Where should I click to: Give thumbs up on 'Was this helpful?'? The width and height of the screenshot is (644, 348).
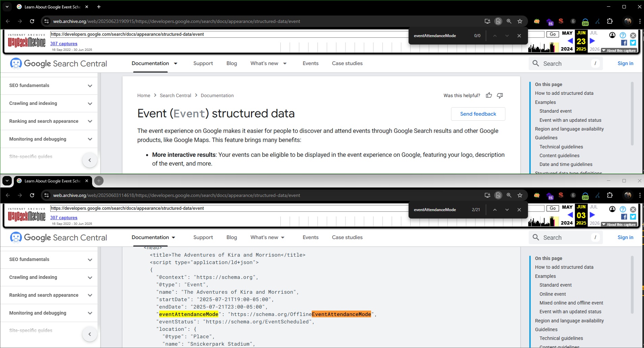click(x=489, y=95)
